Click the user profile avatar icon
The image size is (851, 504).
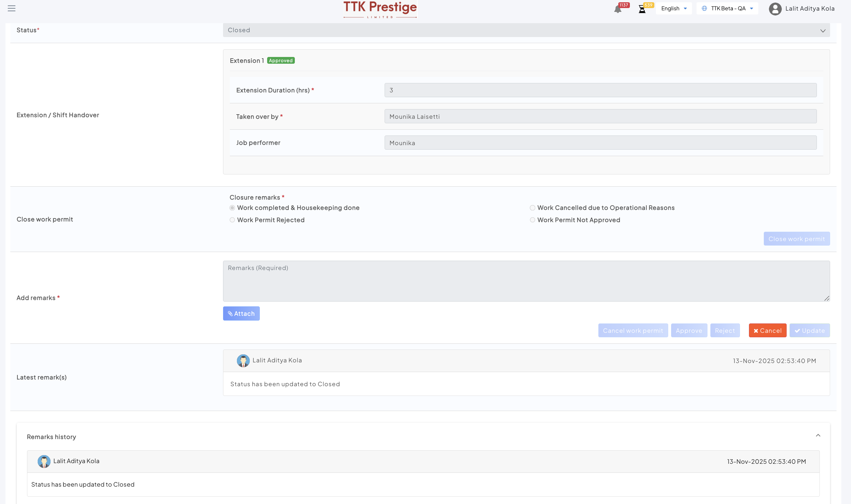click(x=775, y=9)
